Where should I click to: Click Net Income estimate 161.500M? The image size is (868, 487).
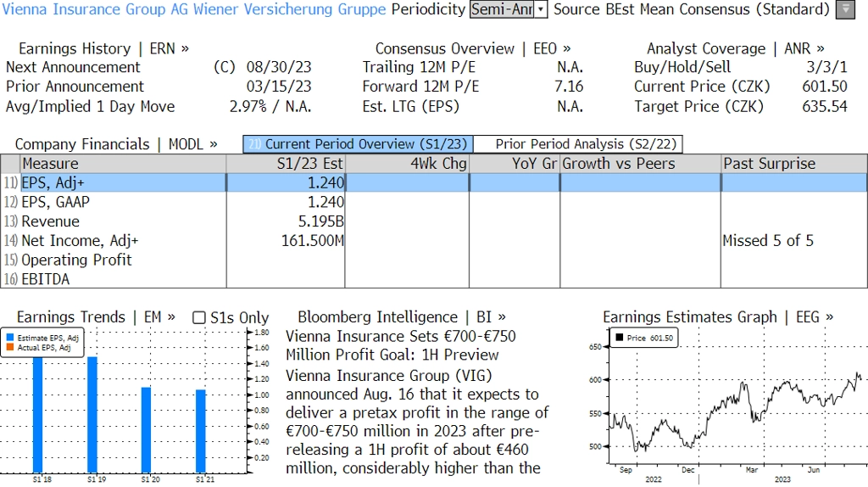(x=312, y=241)
